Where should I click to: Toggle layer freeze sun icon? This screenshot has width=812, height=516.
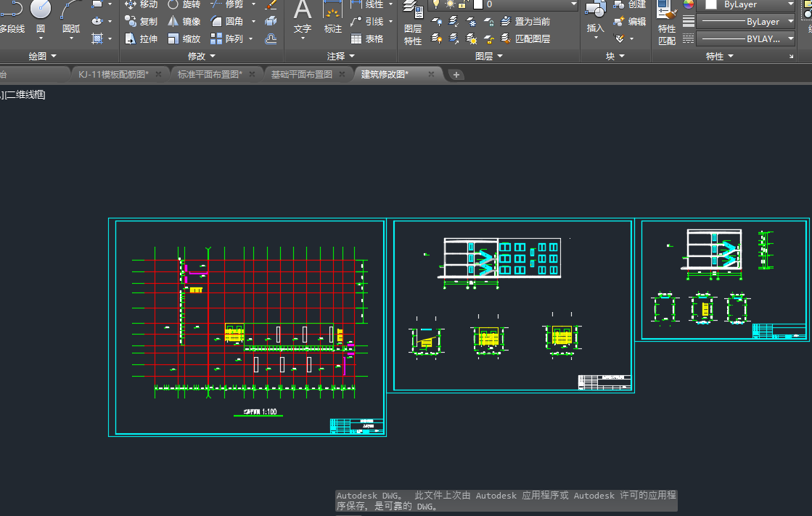pyautogui.click(x=450, y=4)
